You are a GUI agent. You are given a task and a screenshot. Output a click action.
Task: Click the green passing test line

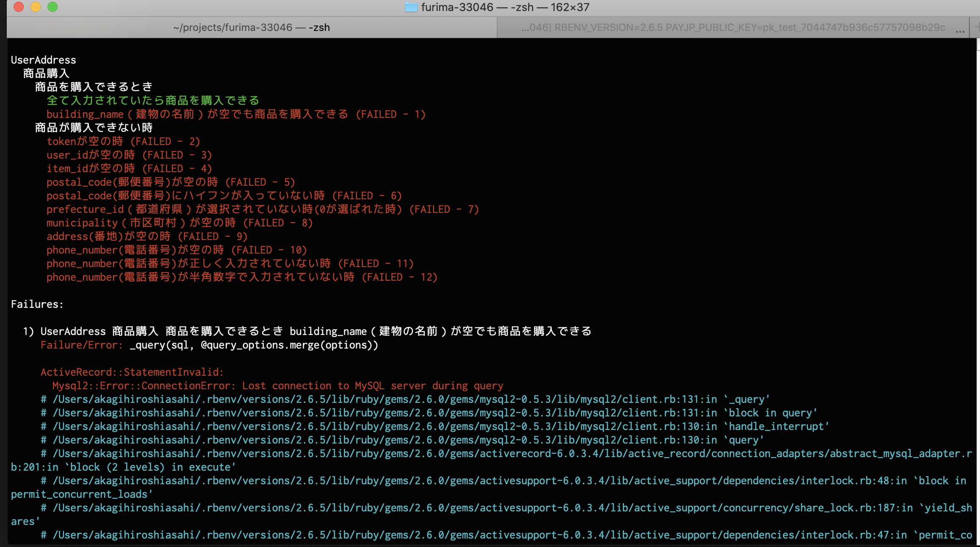(x=153, y=100)
